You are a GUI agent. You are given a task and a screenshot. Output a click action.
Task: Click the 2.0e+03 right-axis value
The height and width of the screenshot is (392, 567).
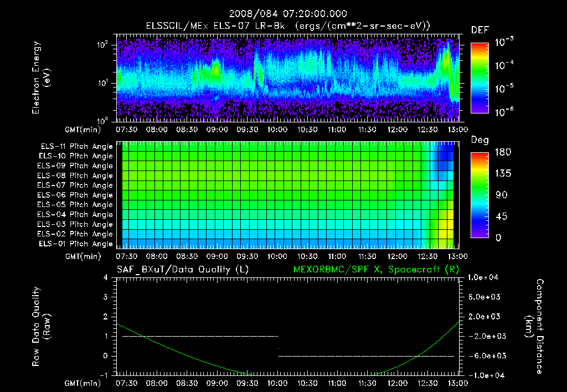(484, 316)
